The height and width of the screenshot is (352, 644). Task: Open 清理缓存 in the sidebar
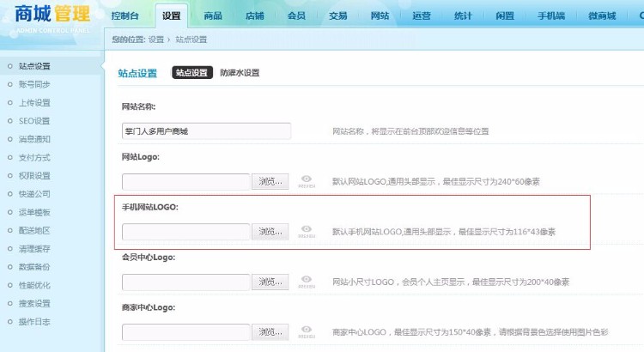tap(34, 249)
